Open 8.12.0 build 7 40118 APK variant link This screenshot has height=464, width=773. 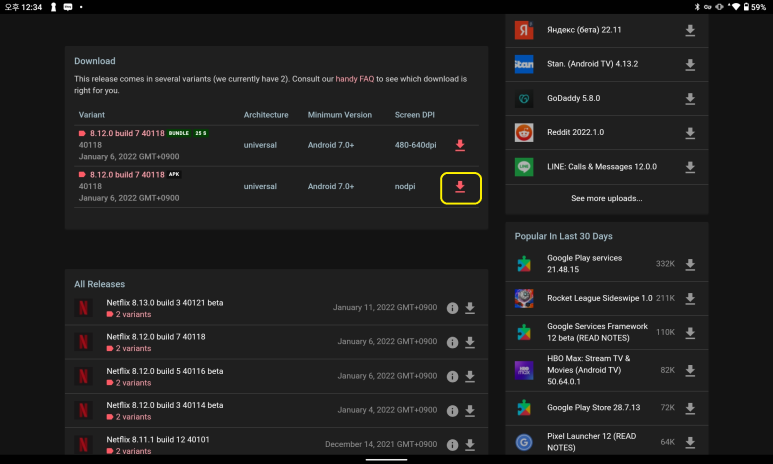(127, 175)
